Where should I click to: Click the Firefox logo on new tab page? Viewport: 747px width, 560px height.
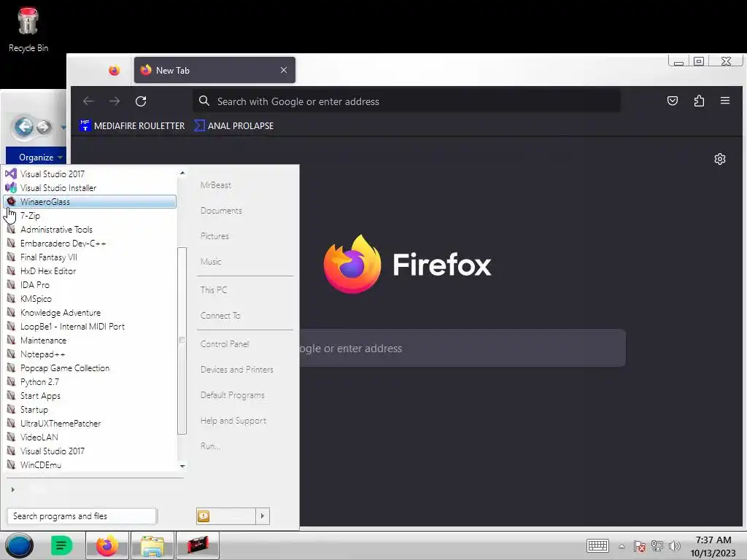pos(407,264)
